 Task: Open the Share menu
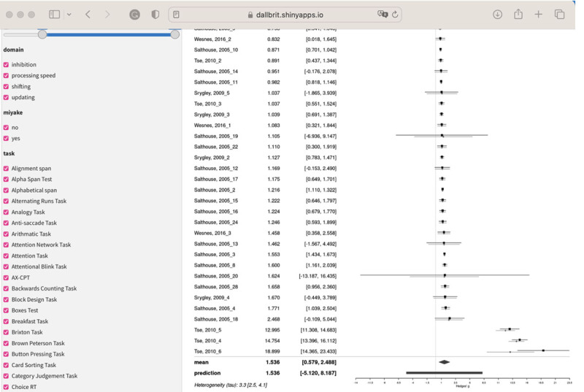(518, 14)
